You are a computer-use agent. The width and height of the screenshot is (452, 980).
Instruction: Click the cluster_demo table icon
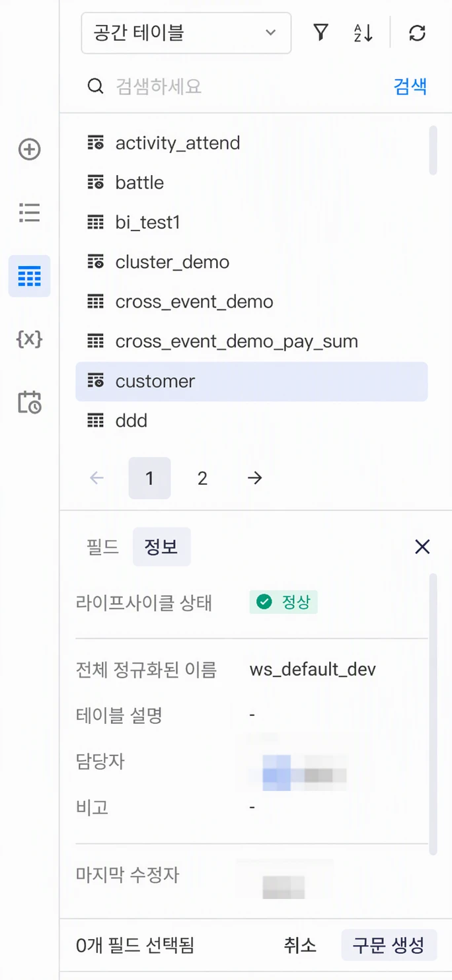(96, 262)
